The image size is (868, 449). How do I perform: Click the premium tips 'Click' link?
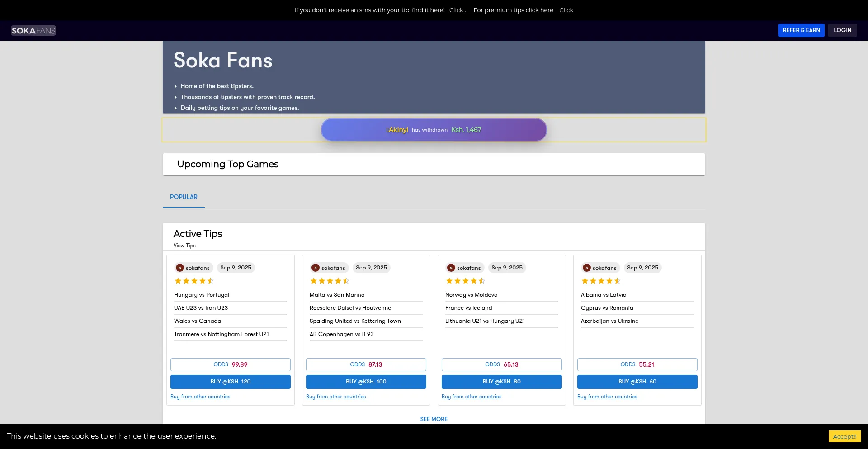coord(566,10)
